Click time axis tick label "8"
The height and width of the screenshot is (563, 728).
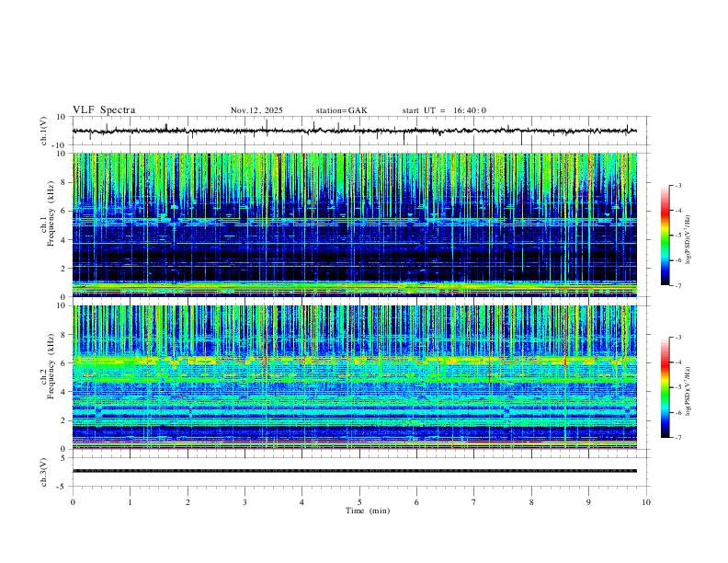(x=531, y=502)
